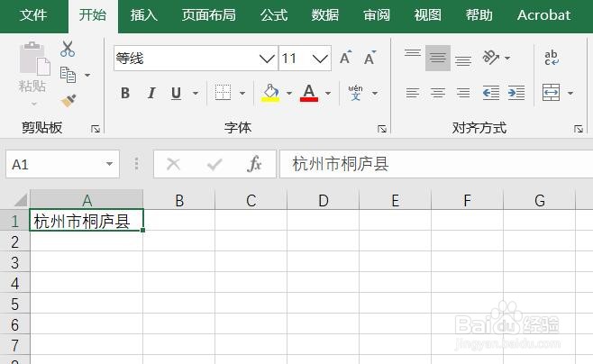Click the Wrap Text icon
The width and height of the screenshot is (593, 364).
[x=551, y=58]
